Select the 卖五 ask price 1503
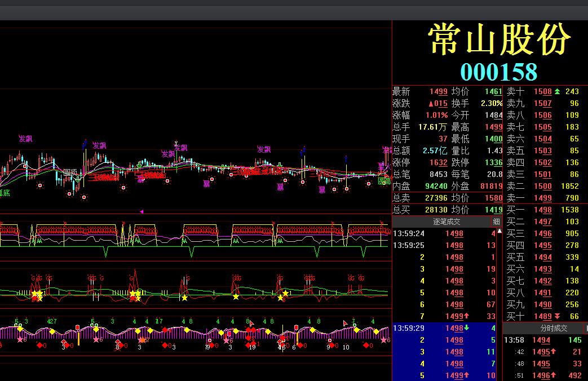The width and height of the screenshot is (588, 381). [x=543, y=150]
